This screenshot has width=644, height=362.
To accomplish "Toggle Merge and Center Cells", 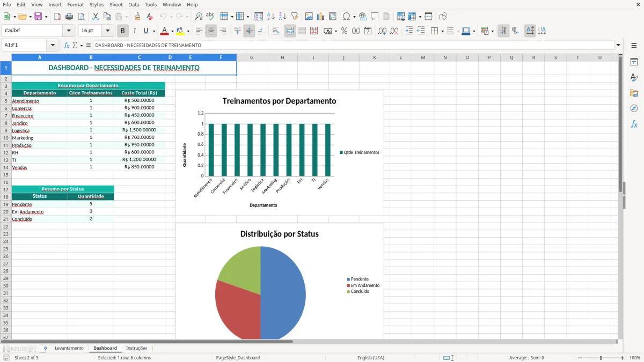I will pos(290,31).
